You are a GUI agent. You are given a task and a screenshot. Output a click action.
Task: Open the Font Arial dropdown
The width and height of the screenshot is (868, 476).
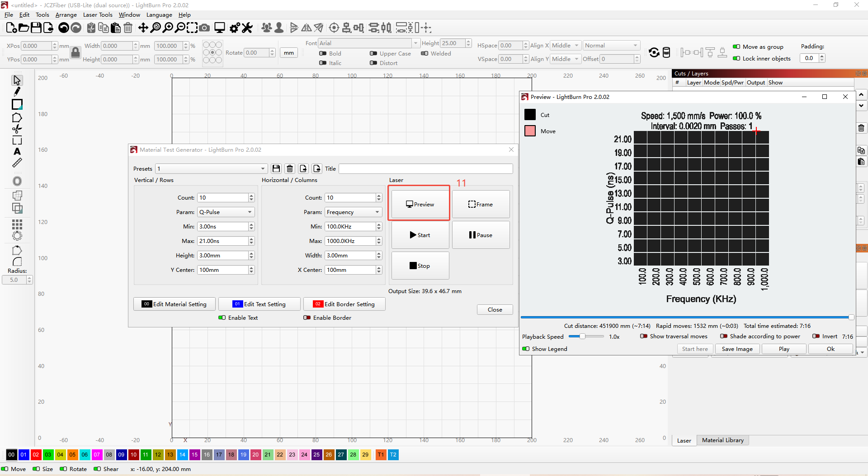coord(369,43)
